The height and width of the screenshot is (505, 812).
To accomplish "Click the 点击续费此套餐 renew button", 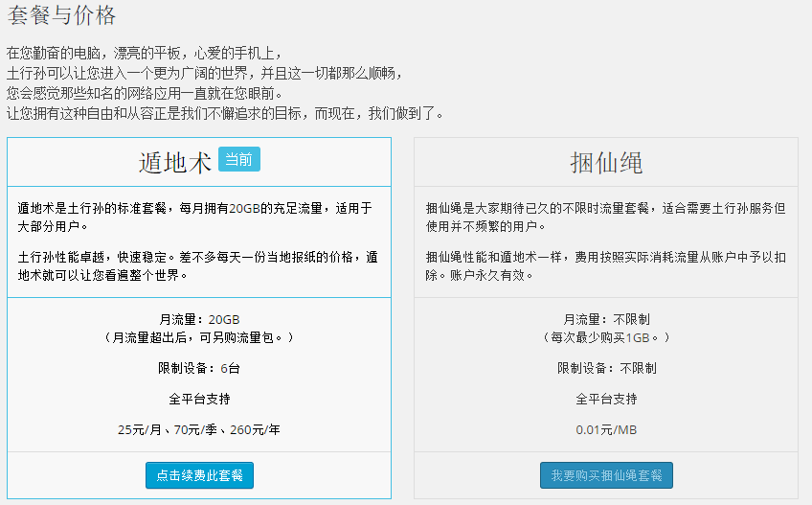I will point(199,475).
